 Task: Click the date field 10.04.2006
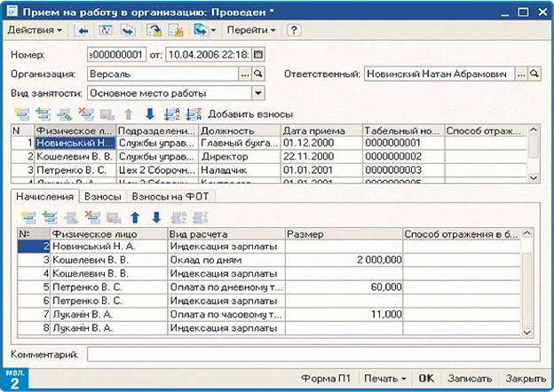[x=209, y=55]
